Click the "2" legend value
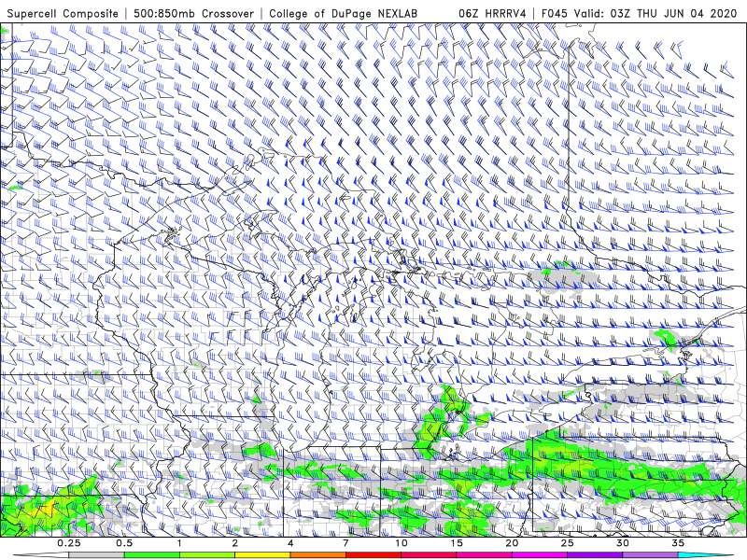747x560 pixels. 235,543
